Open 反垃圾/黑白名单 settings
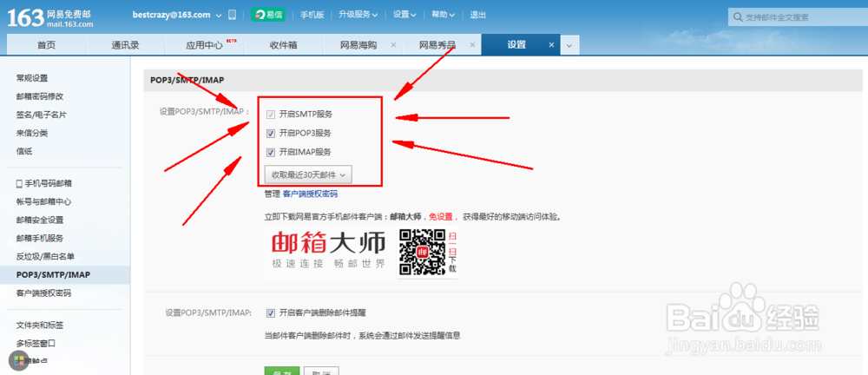Viewport: 868px width, 375px height. tap(45, 256)
